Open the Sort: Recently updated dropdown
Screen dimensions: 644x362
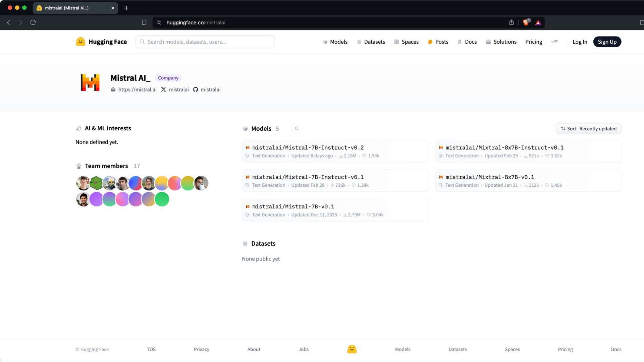(x=588, y=129)
